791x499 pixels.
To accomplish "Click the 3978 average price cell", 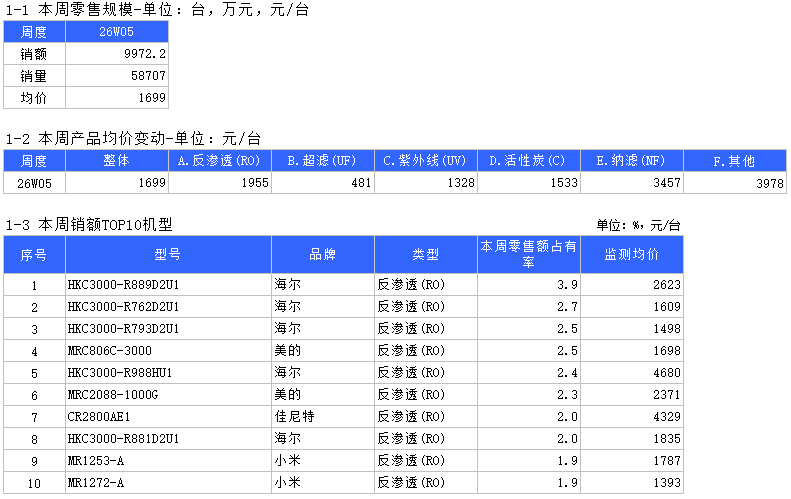I will [x=735, y=183].
